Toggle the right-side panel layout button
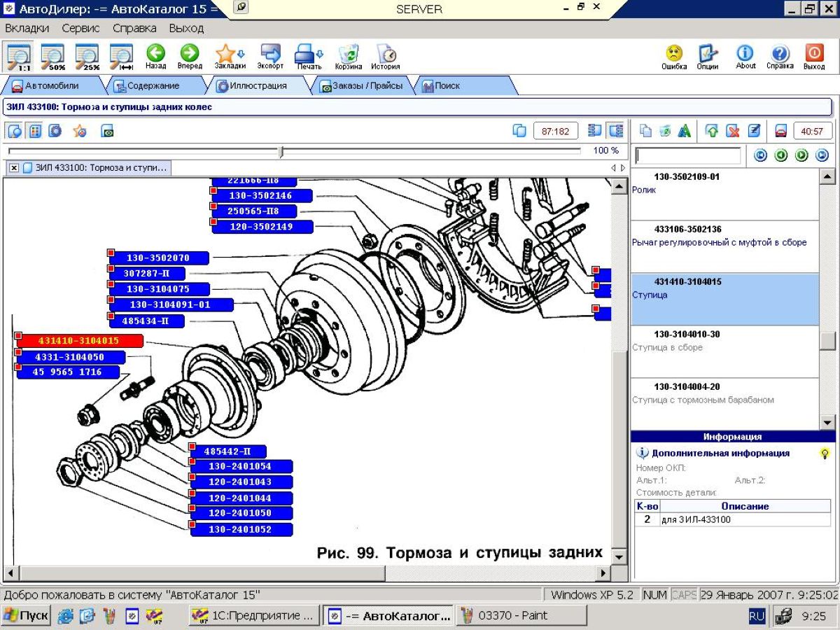 click(x=615, y=131)
